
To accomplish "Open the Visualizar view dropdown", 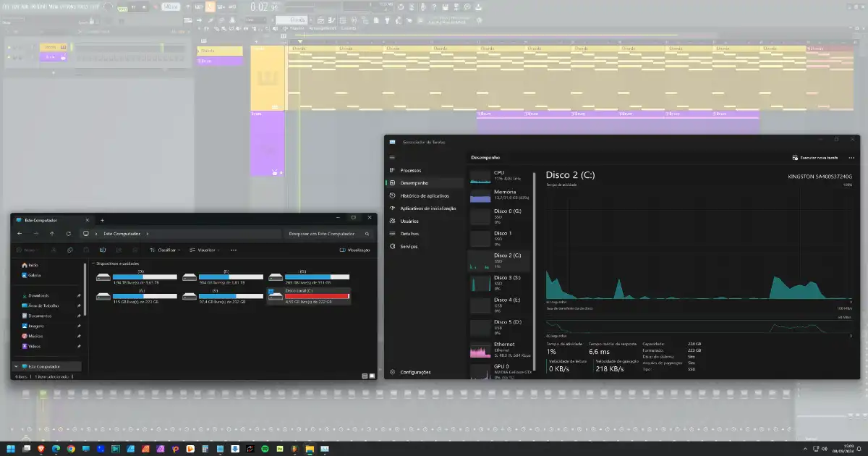I will click(204, 250).
